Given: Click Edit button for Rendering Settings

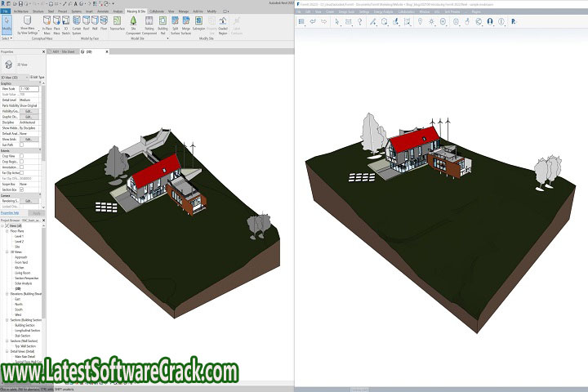Looking at the screenshot, I should tap(29, 200).
